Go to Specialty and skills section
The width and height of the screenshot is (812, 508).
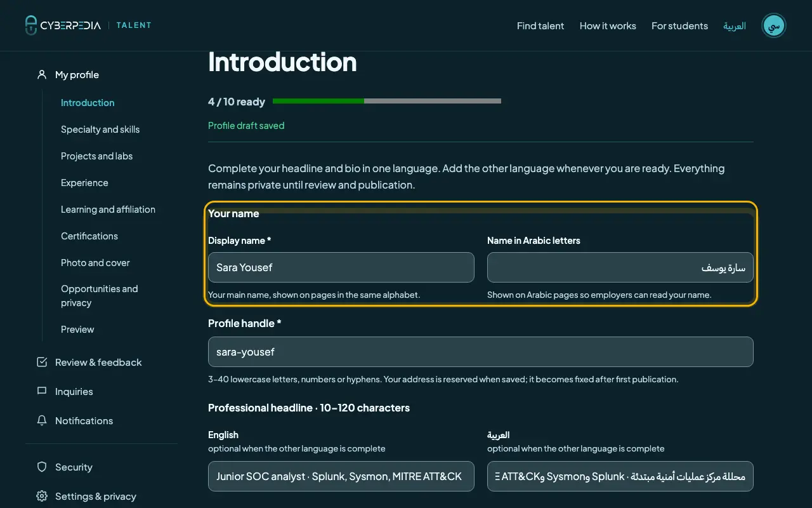point(100,130)
